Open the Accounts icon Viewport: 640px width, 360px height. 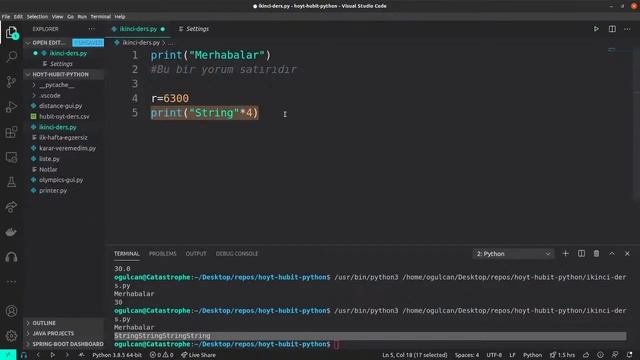coord(11,311)
